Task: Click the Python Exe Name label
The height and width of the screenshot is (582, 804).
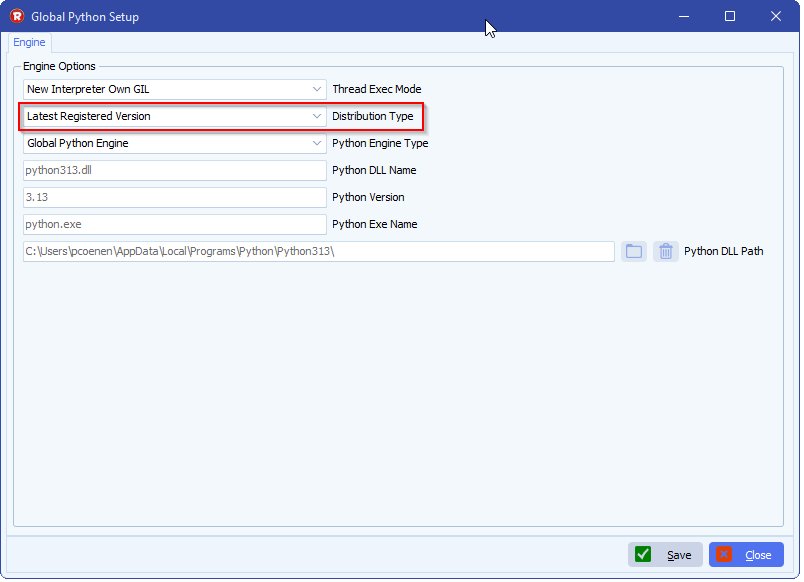Action: pyautogui.click(x=375, y=225)
